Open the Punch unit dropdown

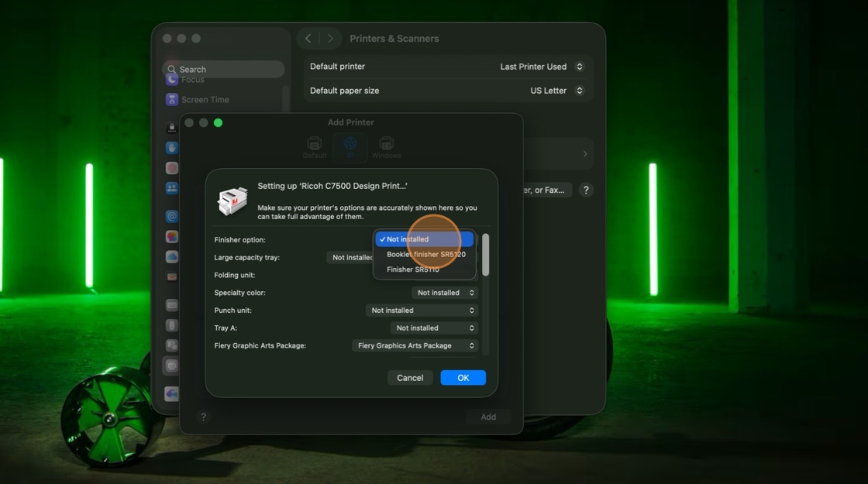pos(422,311)
